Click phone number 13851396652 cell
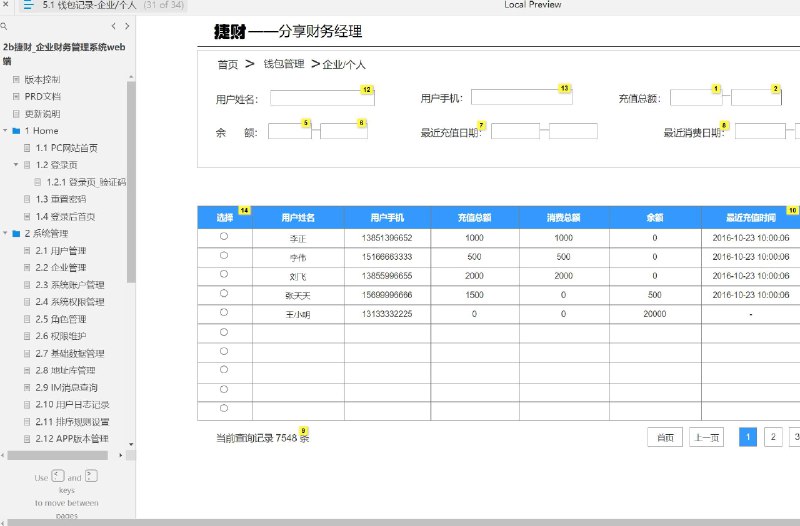 coord(387,238)
